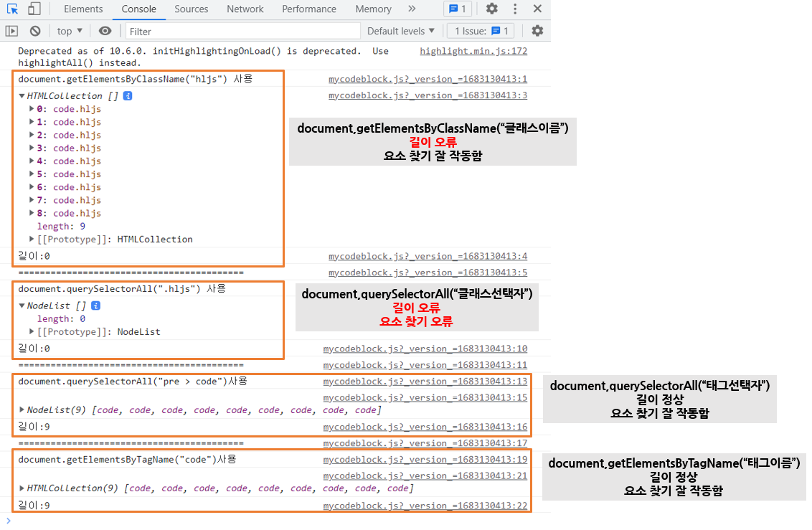This screenshot has width=812, height=530.
Task: Open mycodeblock.js line 5 link
Action: click(428, 273)
